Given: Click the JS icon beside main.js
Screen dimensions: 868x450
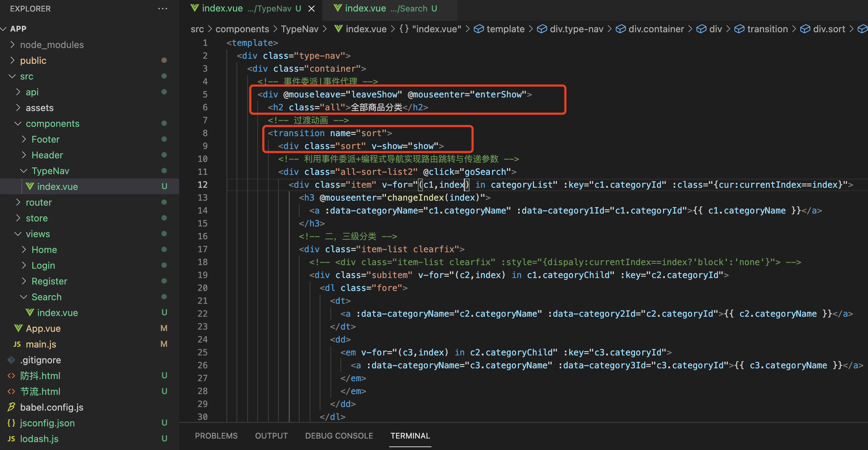Looking at the screenshot, I should [16, 344].
